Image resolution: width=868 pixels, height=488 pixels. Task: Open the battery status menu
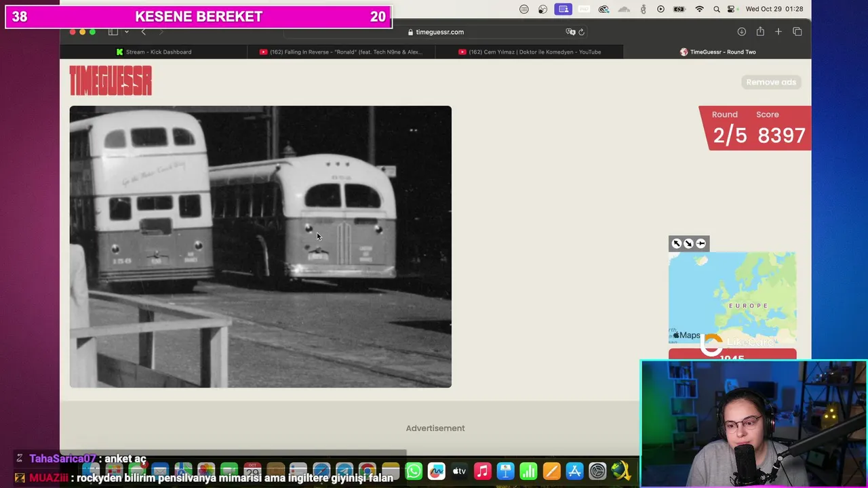click(679, 9)
